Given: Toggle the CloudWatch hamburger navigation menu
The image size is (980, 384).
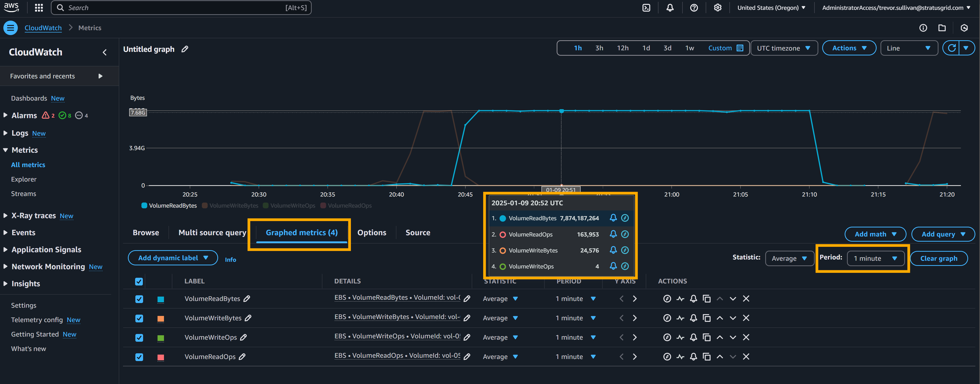Looking at the screenshot, I should coord(11,28).
